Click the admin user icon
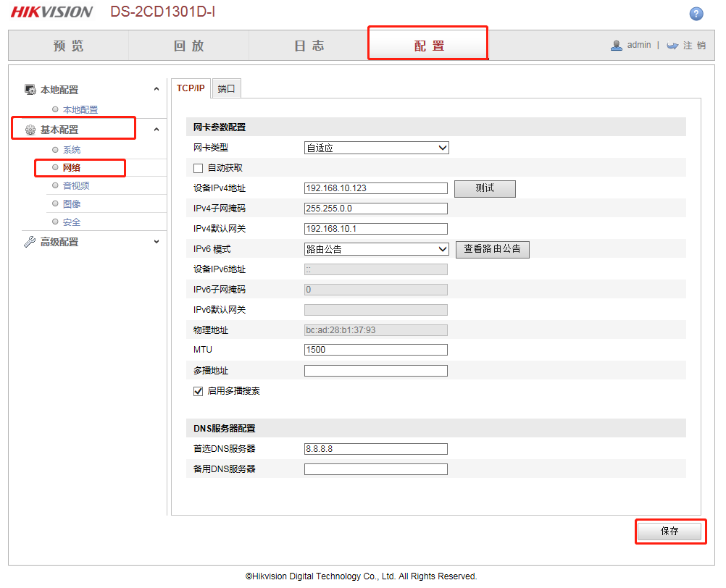726x588 pixels. point(617,45)
